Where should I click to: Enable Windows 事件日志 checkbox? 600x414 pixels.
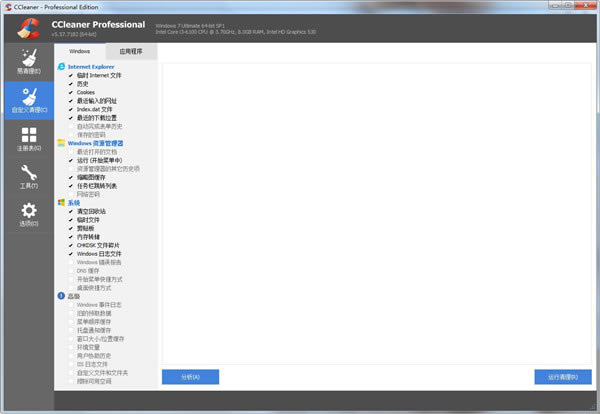click(71, 305)
